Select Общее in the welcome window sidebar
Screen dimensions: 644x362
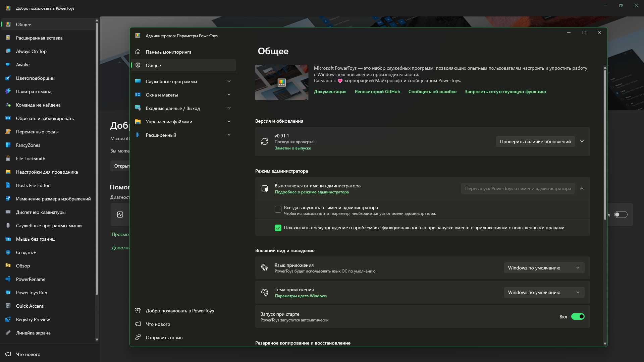click(x=48, y=24)
